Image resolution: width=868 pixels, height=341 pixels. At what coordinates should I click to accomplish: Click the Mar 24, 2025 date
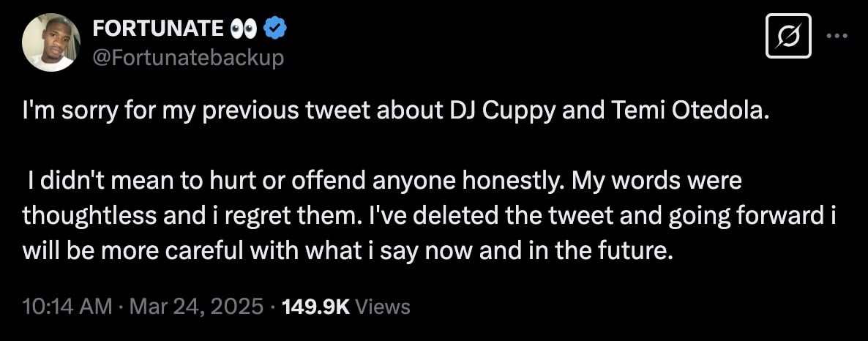[195, 307]
